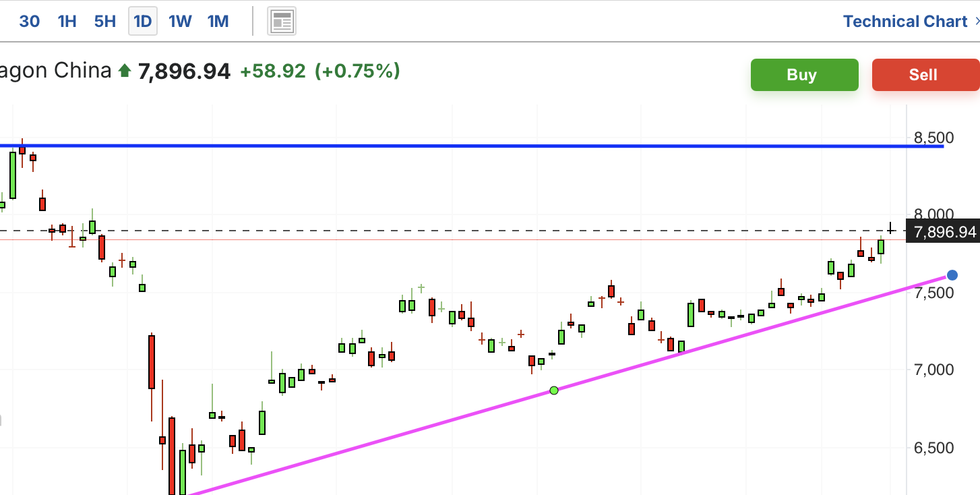Click the red Sell button
The image size is (980, 495).
coord(925,75)
